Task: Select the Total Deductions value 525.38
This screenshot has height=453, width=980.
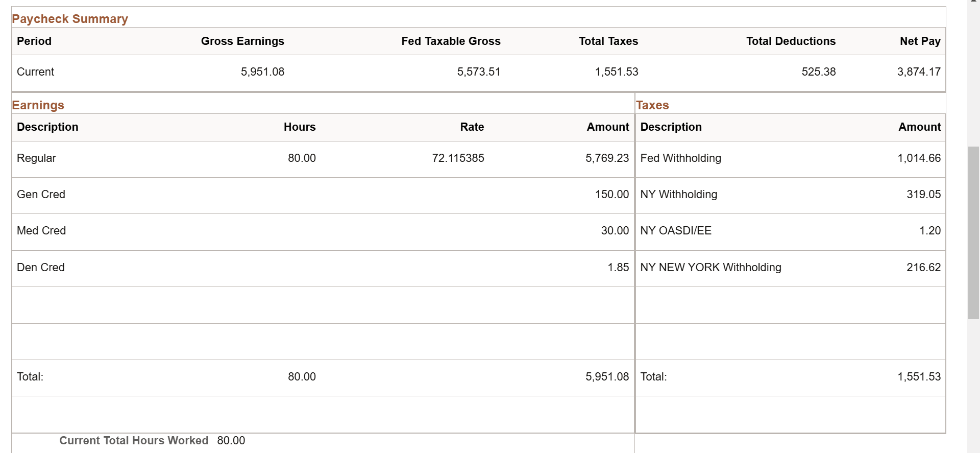Action: tap(819, 72)
